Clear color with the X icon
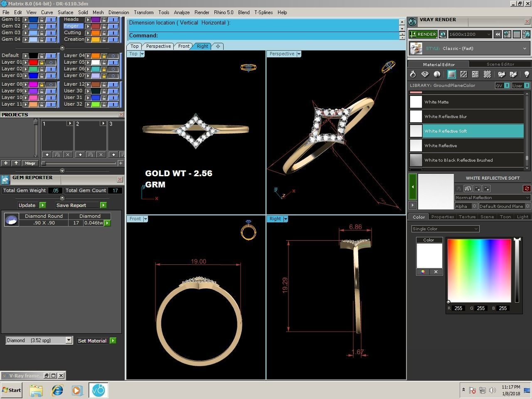The image size is (532, 399). click(436, 272)
